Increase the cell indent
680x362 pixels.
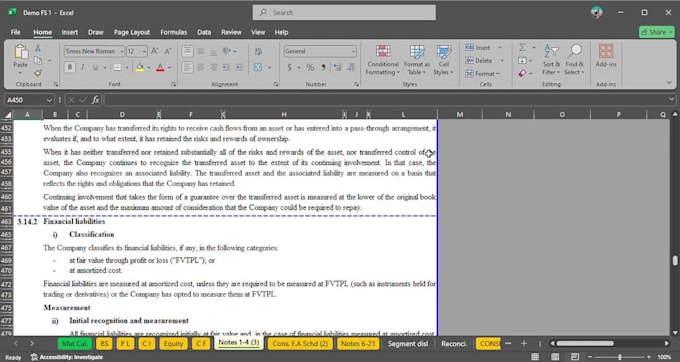[239, 67]
